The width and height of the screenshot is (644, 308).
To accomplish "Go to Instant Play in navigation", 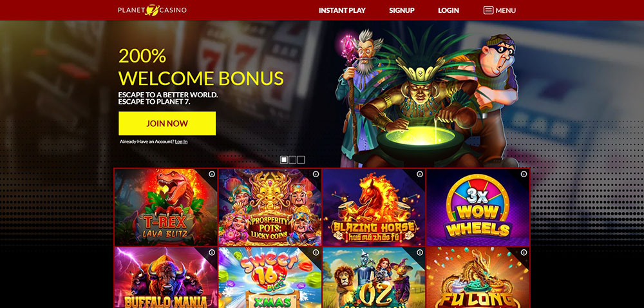I will tap(342, 10).
